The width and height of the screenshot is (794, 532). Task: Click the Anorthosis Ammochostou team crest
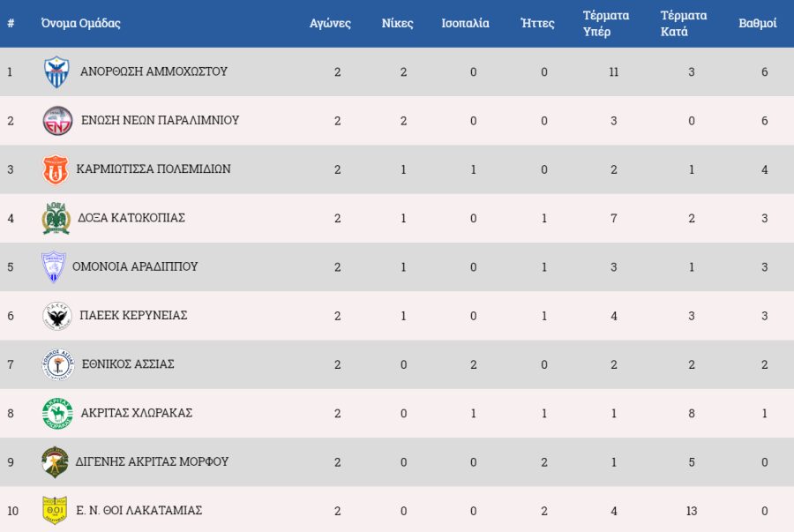(56, 71)
